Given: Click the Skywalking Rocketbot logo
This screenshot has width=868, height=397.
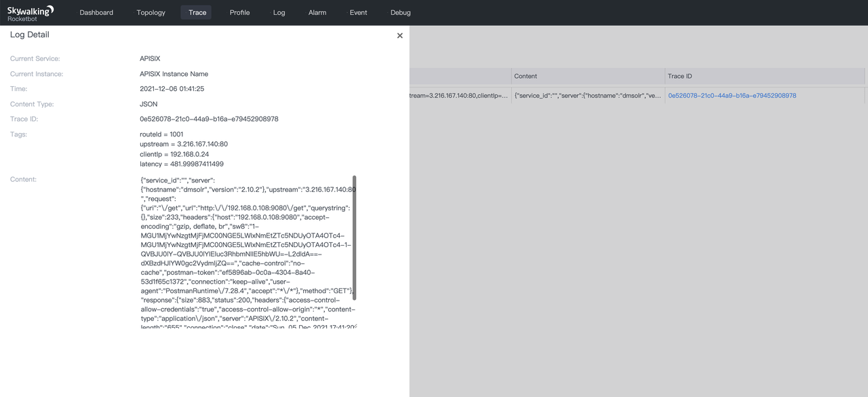Looking at the screenshot, I should tap(31, 13).
